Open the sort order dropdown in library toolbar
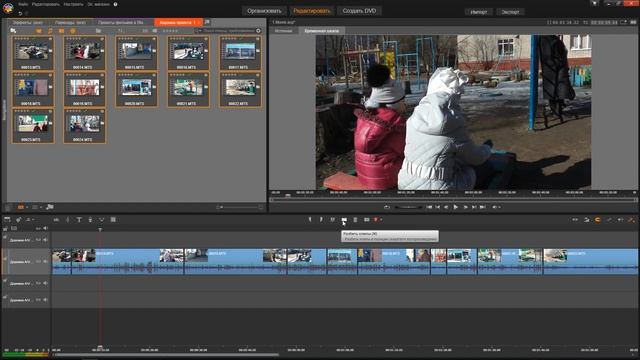The image size is (640, 360). (x=121, y=31)
